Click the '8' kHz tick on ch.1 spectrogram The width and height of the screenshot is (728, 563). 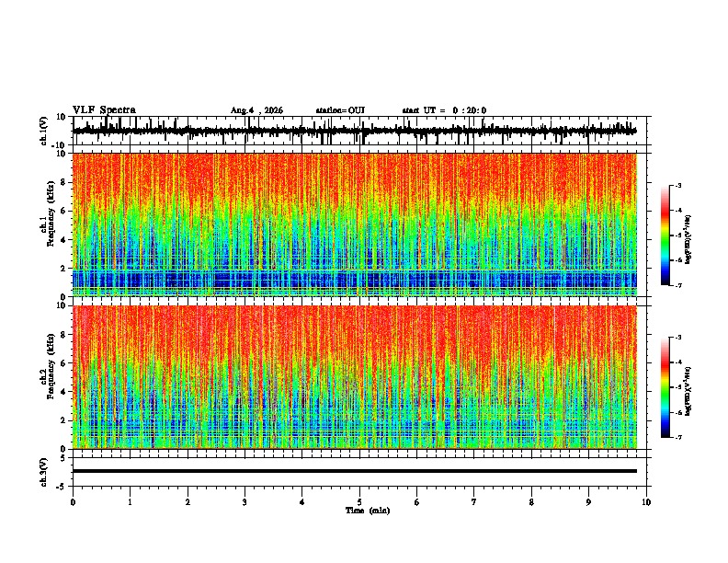64,182
